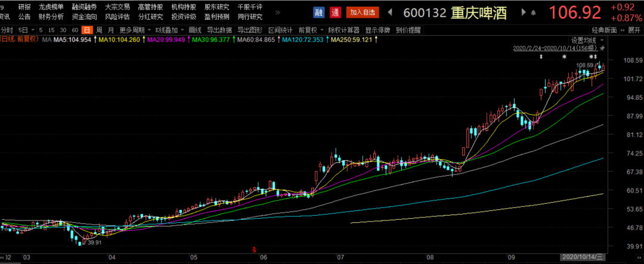The width and height of the screenshot is (644, 264).
Task: Open the 前复权 adjustment dropdown
Action: point(311,30)
